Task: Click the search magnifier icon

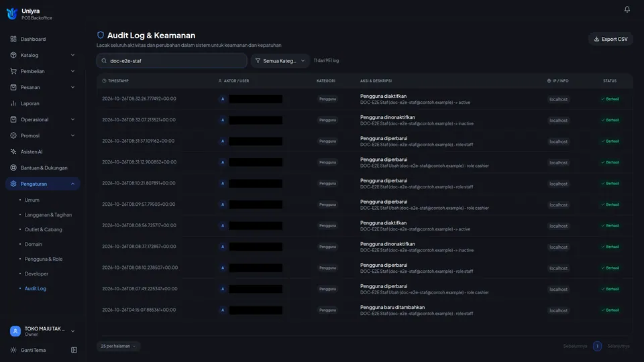Action: point(104,61)
